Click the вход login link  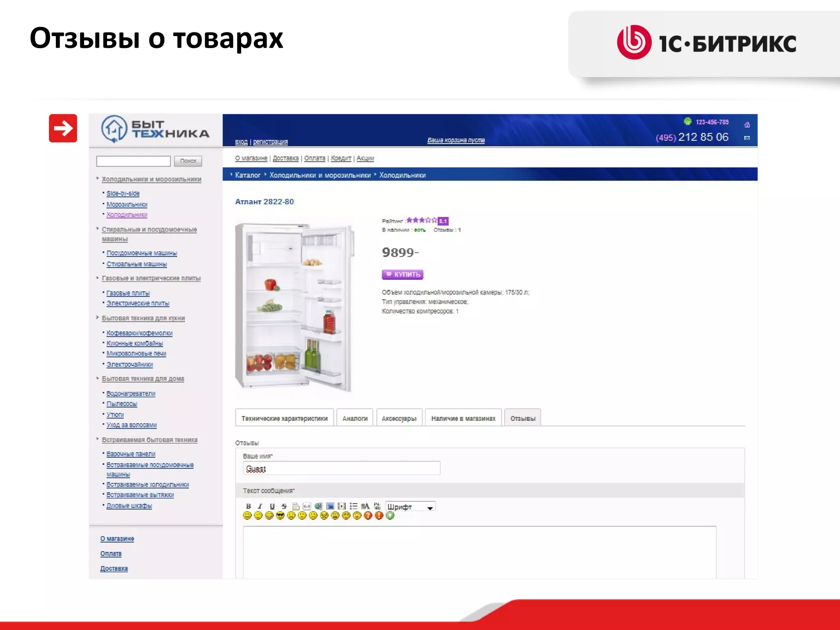pos(241,142)
